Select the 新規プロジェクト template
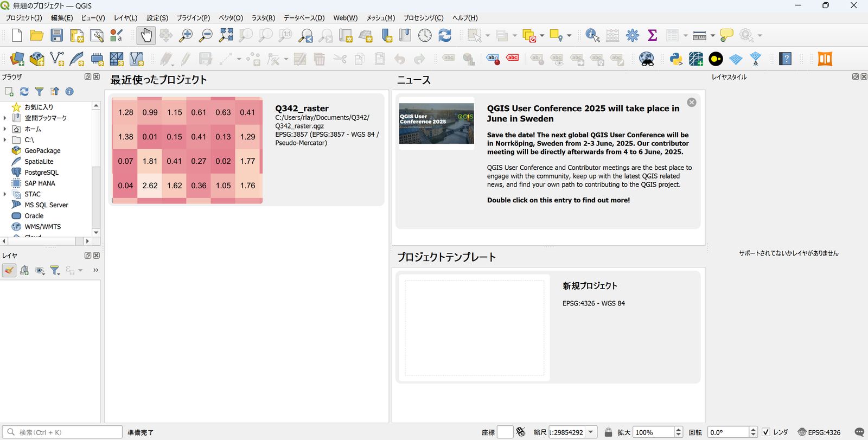 coord(548,327)
